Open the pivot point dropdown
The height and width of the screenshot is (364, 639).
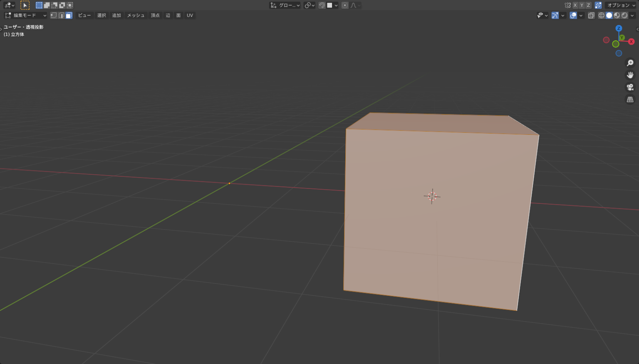(310, 5)
